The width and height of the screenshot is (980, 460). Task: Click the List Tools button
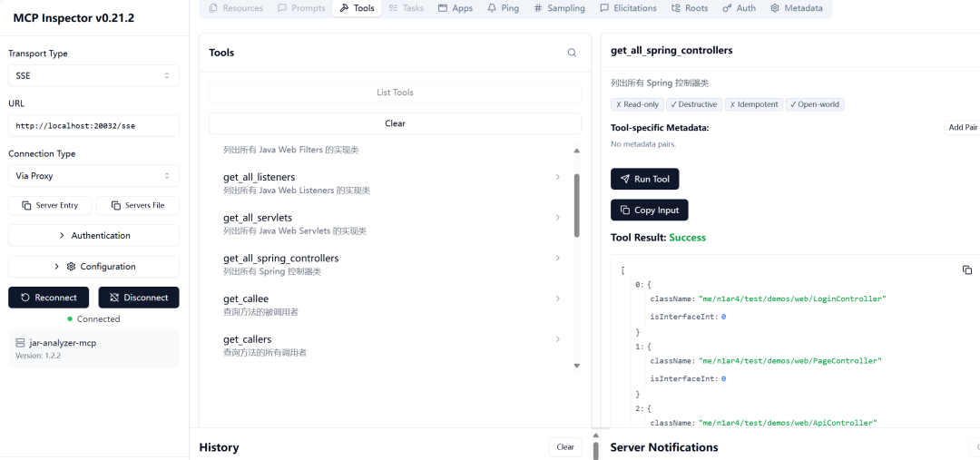click(395, 92)
